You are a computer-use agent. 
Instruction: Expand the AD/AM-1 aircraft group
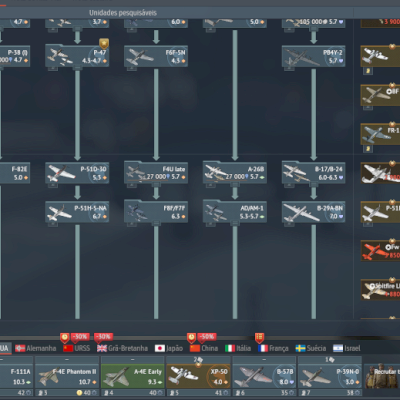(x=235, y=212)
